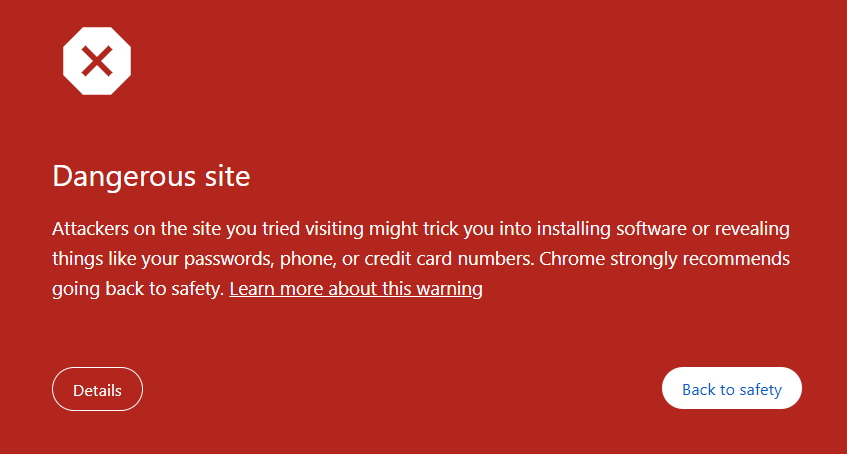Click the word safety on the white button
The width and height of the screenshot is (847, 454).
coord(761,390)
